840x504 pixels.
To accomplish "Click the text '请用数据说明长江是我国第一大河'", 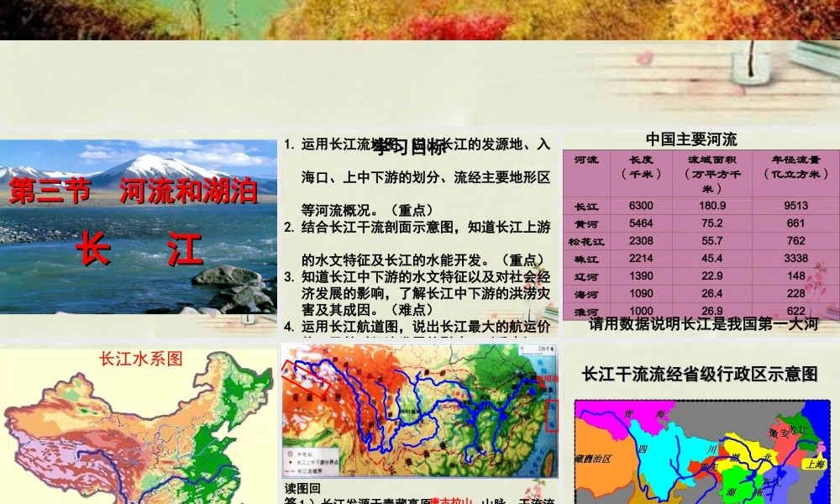I will point(703,324).
